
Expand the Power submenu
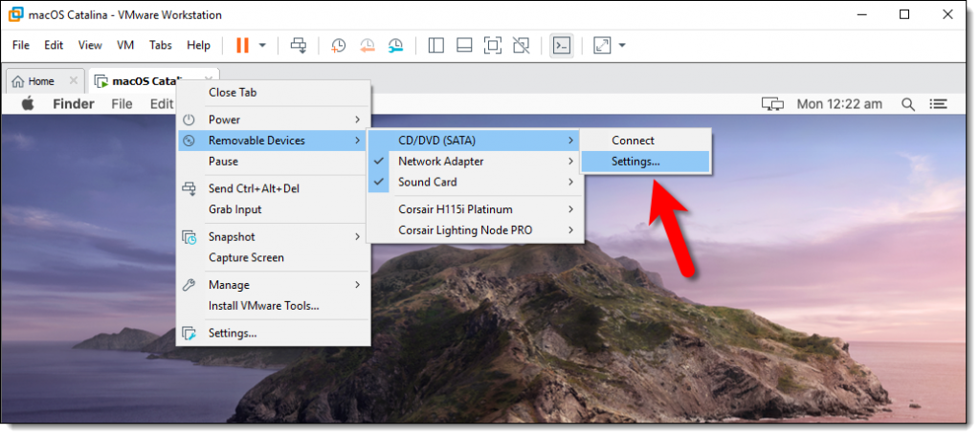(274, 120)
